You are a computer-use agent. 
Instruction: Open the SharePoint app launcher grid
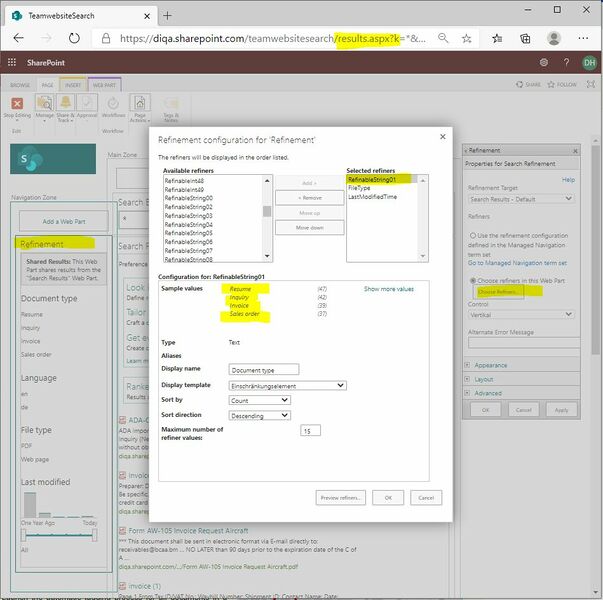click(x=12, y=61)
